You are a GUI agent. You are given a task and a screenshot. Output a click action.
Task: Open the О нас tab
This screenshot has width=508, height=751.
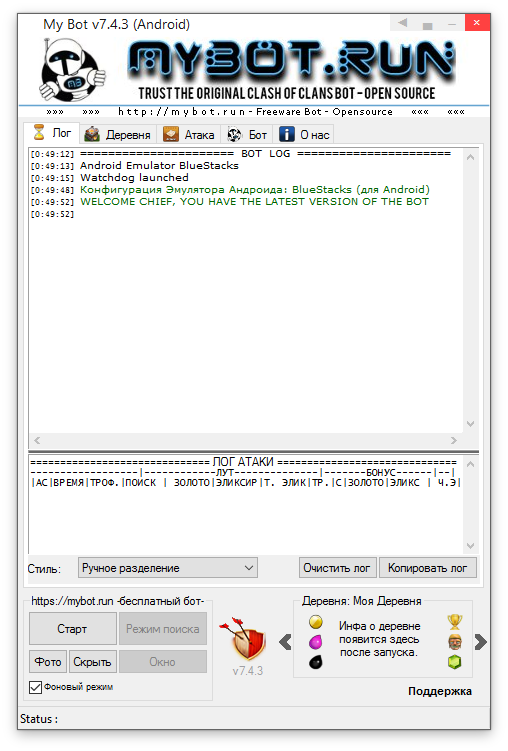pos(305,135)
